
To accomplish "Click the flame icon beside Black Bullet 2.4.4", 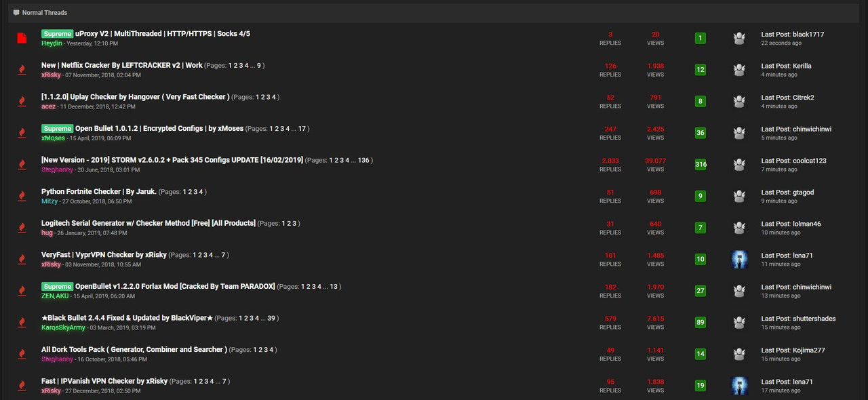I will [22, 323].
